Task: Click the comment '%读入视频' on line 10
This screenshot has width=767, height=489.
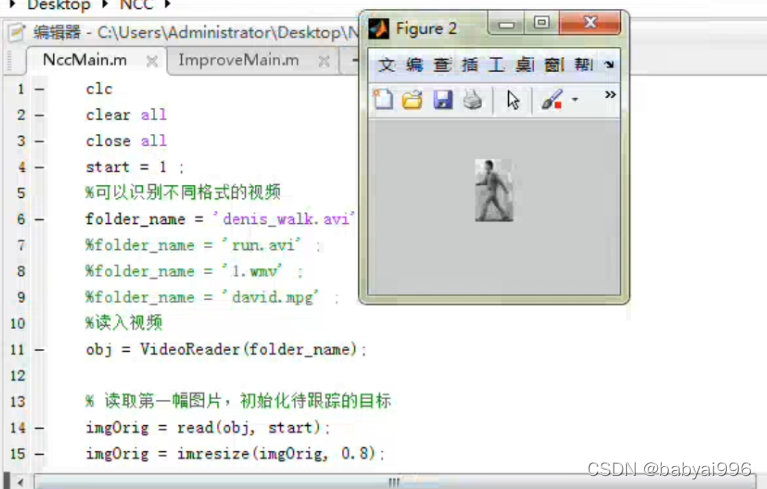Action: (x=124, y=323)
